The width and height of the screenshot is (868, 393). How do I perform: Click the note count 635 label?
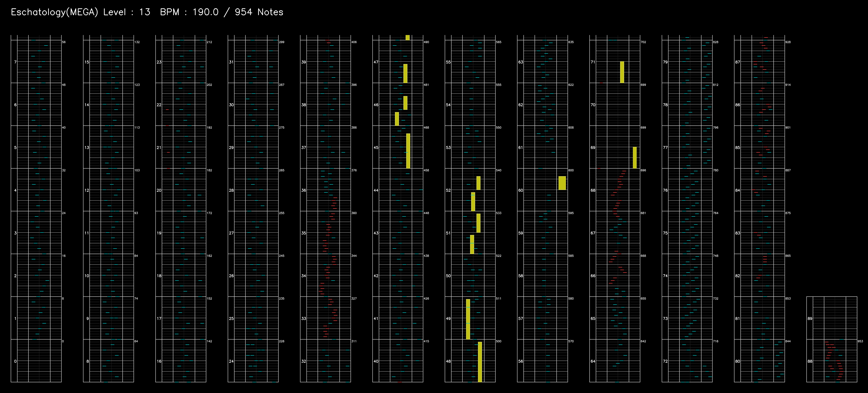[x=571, y=42]
